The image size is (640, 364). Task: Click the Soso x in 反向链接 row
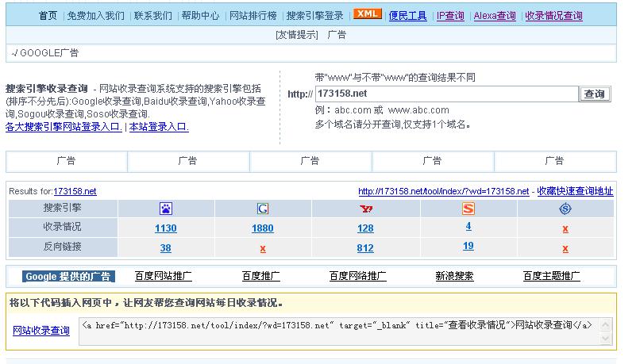[x=565, y=249]
